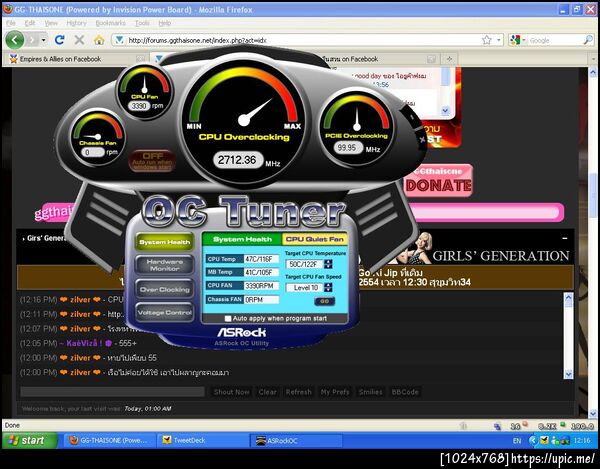Open BBCode help in shoutbox
This screenshot has width=600, height=469.
point(405,392)
